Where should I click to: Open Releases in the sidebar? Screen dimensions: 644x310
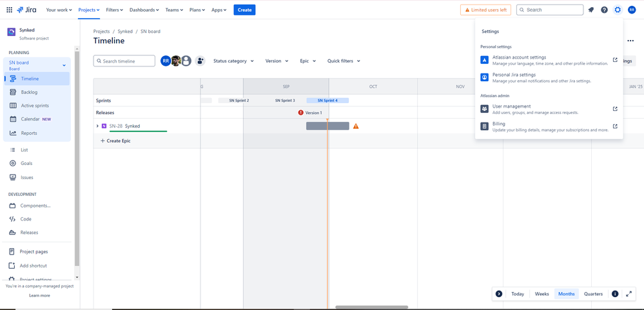(37, 233)
